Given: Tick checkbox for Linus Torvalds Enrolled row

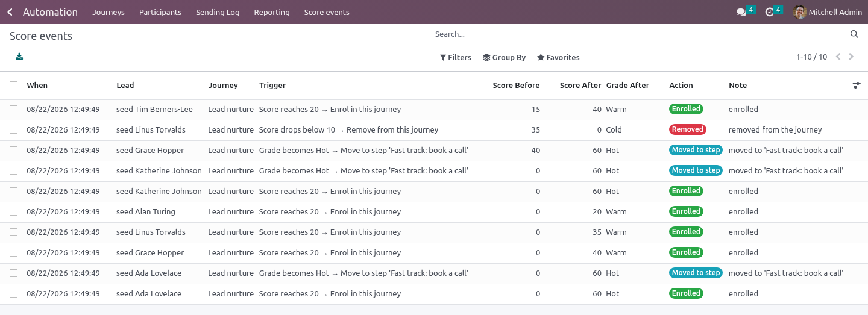Looking at the screenshot, I should (13, 232).
